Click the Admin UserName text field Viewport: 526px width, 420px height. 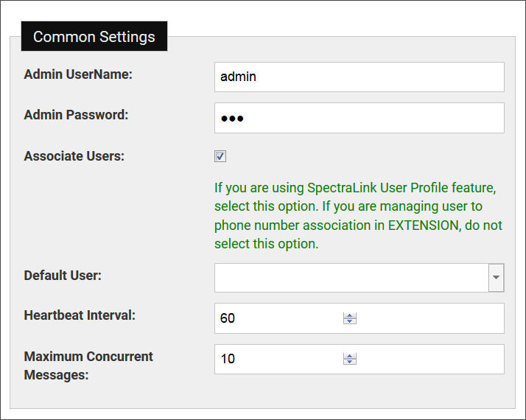(x=359, y=77)
